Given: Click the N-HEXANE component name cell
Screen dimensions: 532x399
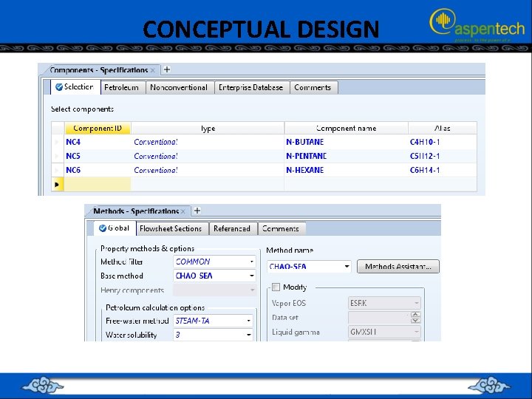Looking at the screenshot, I should (x=346, y=170).
